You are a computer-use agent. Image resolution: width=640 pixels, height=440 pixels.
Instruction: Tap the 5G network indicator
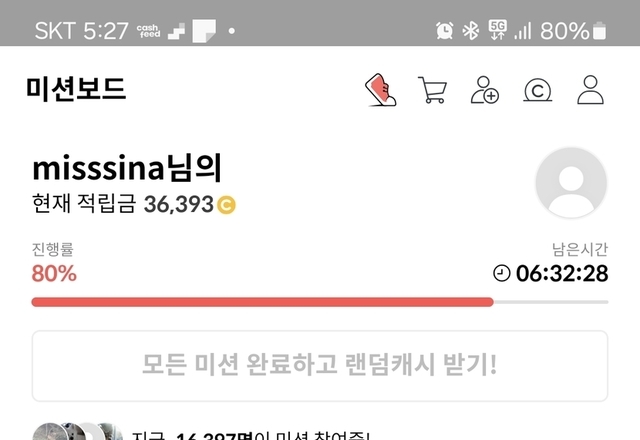(498, 30)
